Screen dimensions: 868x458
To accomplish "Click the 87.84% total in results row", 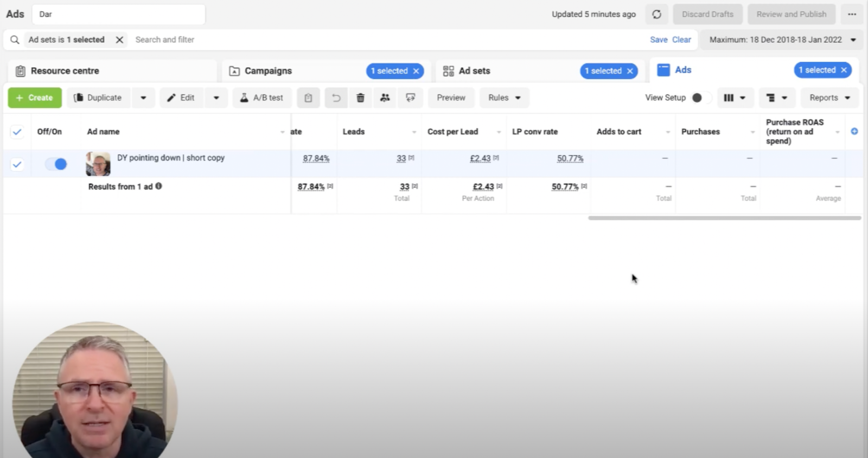I will pyautogui.click(x=311, y=186).
